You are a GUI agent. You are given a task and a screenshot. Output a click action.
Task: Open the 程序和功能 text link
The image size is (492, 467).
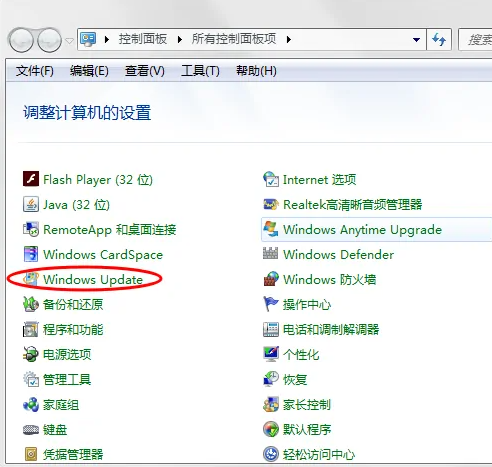(73, 330)
